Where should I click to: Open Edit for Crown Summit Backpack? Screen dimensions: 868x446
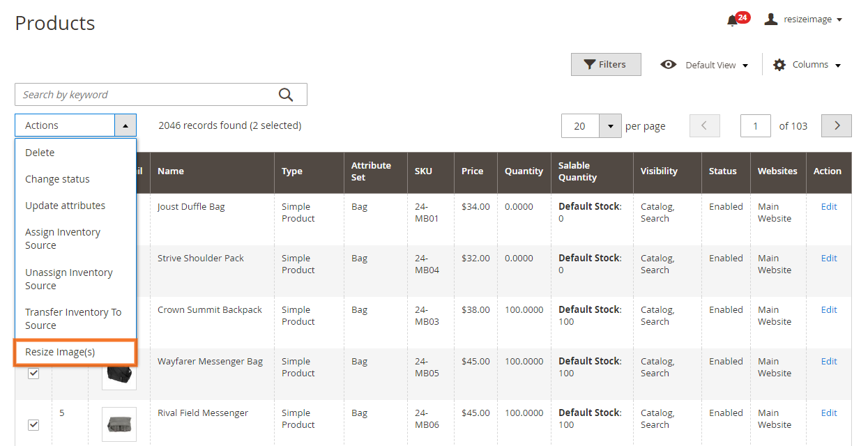828,309
